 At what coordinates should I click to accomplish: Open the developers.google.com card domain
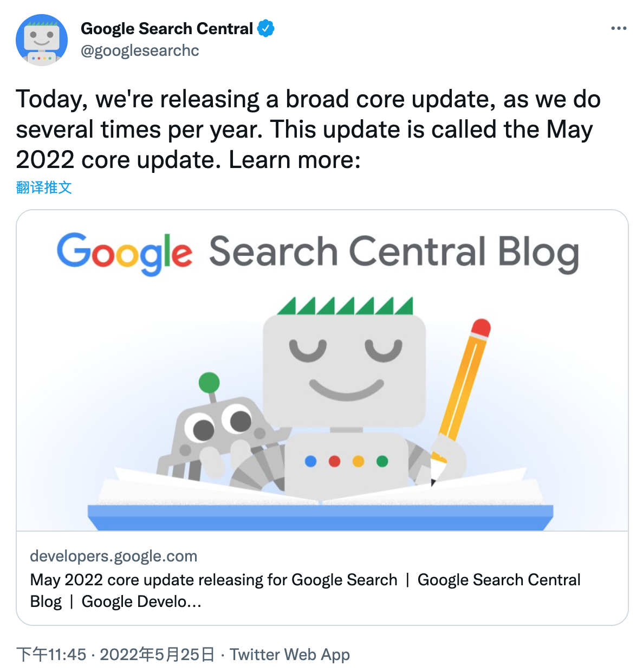point(113,556)
